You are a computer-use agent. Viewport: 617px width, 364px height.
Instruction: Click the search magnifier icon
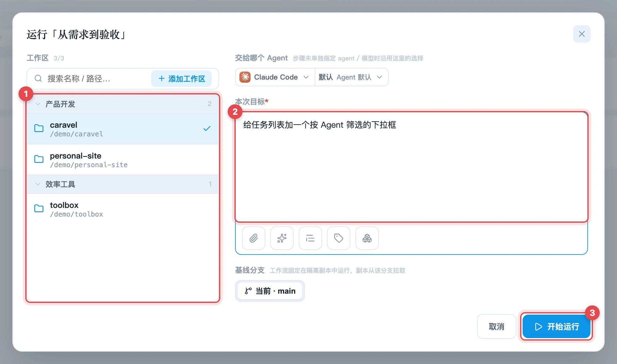pyautogui.click(x=38, y=79)
